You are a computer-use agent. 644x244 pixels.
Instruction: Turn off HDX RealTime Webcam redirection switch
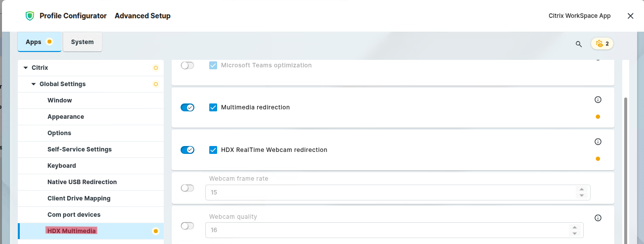[187, 150]
